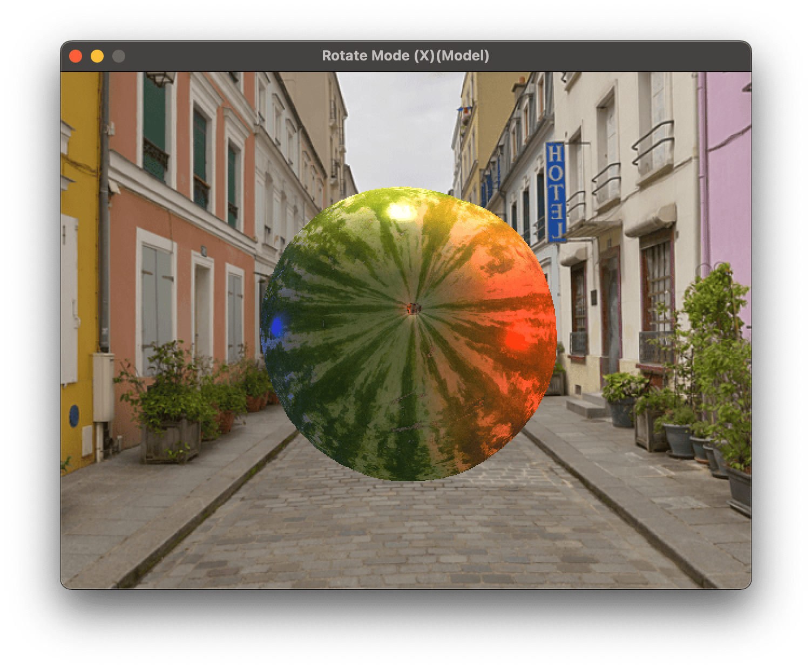The image size is (812, 669).
Task: Click the gray drainpipe beside the yellow building
Action: coord(104,216)
